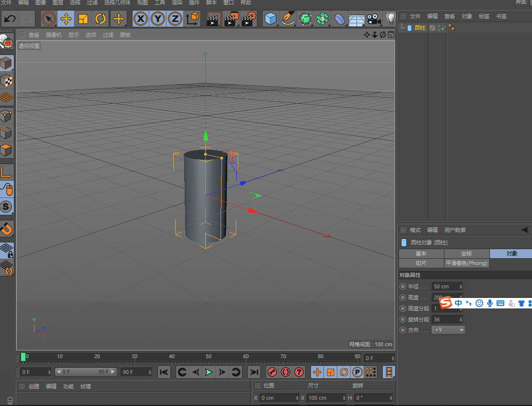Viewport: 532px width, 406px height.
Task: Open Render Settings gear clapperboard icon
Action: tap(249, 19)
